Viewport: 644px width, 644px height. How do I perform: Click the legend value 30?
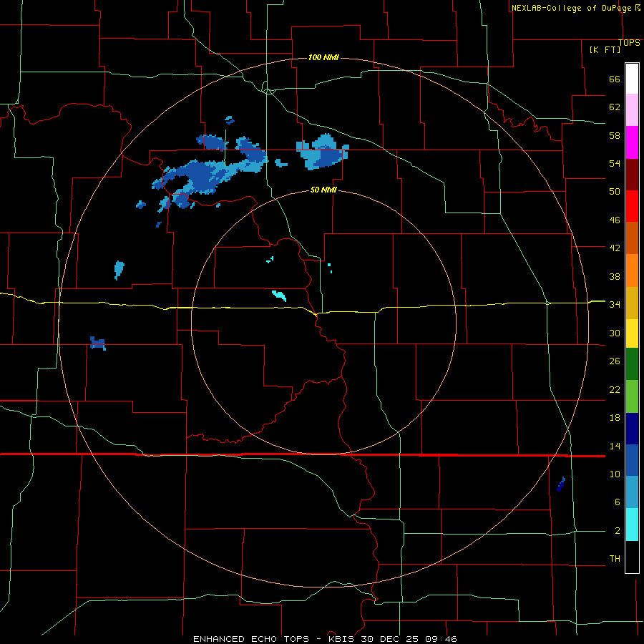615,333
